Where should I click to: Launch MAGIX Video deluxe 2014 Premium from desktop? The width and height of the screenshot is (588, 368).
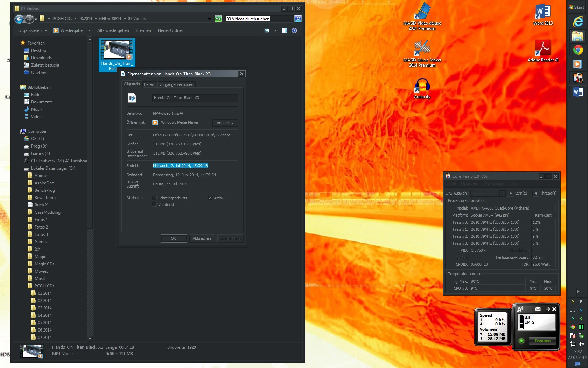[422, 16]
